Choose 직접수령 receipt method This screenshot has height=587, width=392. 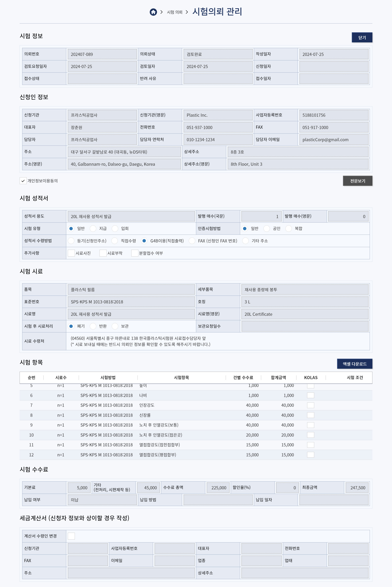tap(115, 241)
